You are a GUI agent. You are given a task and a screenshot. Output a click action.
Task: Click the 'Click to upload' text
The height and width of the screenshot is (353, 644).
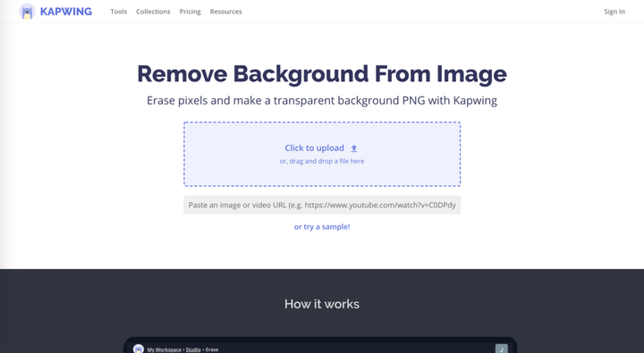coord(315,148)
